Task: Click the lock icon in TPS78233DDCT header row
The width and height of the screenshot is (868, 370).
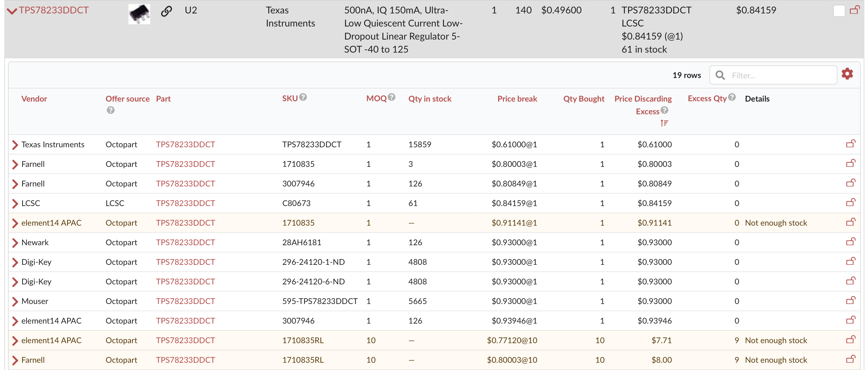Action: [855, 10]
